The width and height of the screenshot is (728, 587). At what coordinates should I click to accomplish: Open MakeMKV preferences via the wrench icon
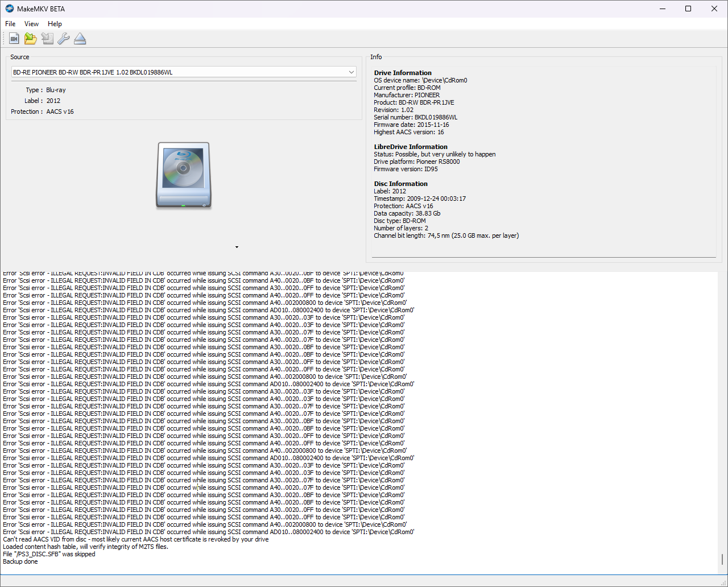point(63,38)
